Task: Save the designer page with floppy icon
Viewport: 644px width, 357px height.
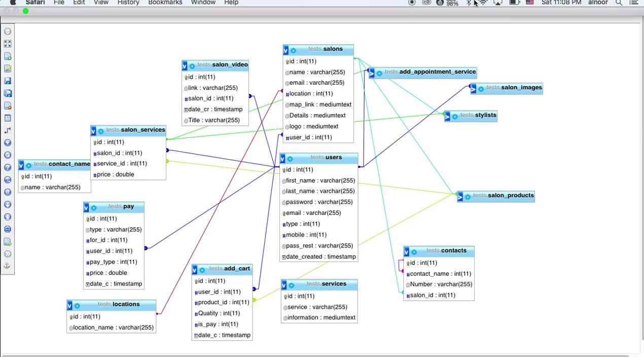Action: tap(8, 81)
